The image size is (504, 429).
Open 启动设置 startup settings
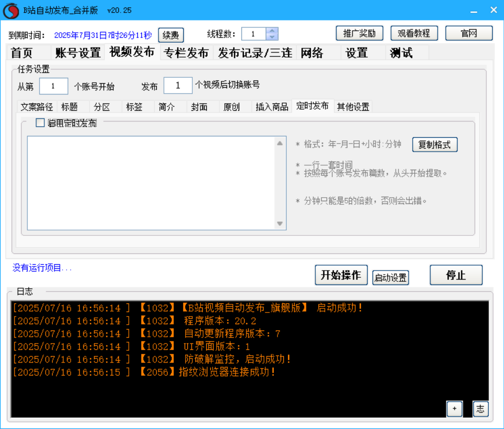390,278
